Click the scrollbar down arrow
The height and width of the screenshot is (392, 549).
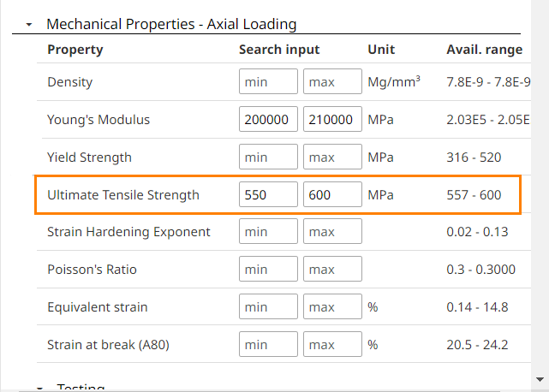point(540,378)
